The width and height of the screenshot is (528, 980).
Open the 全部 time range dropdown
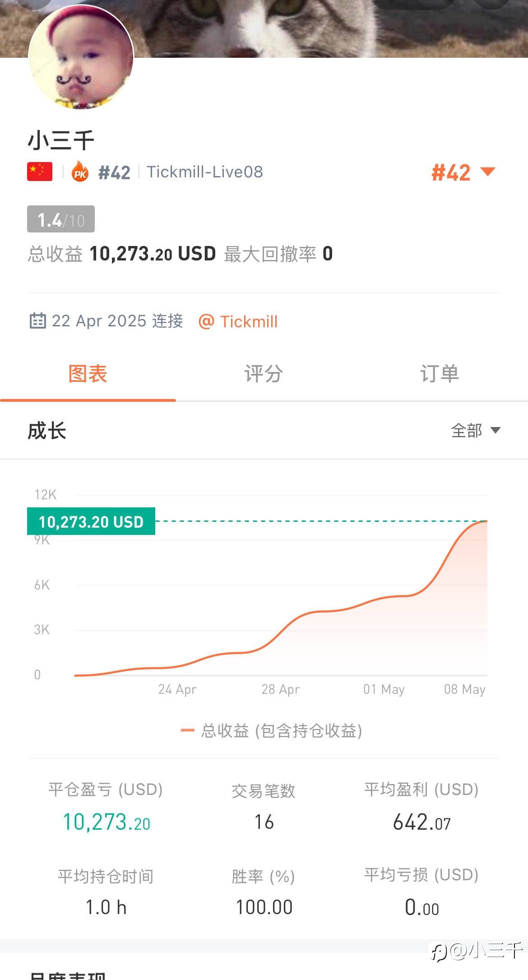pyautogui.click(x=476, y=430)
